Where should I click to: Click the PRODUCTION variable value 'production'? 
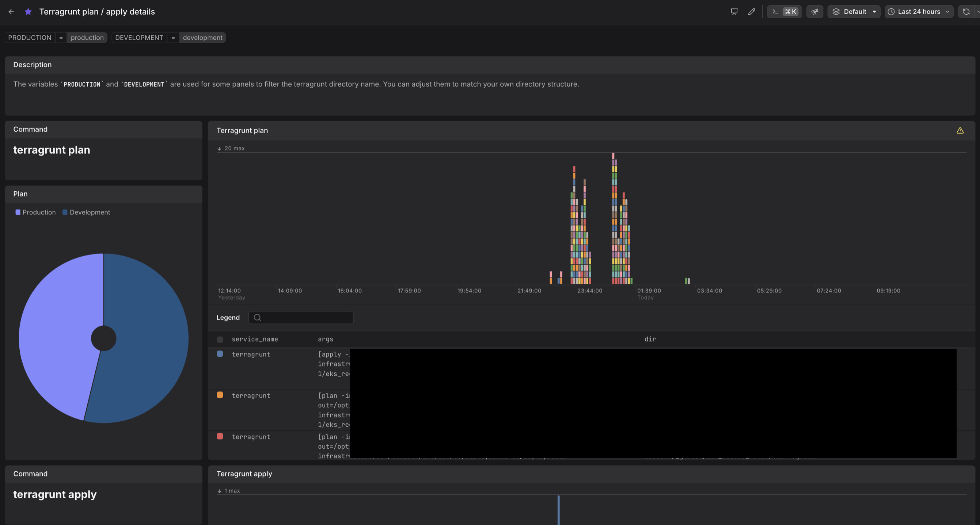(87, 38)
